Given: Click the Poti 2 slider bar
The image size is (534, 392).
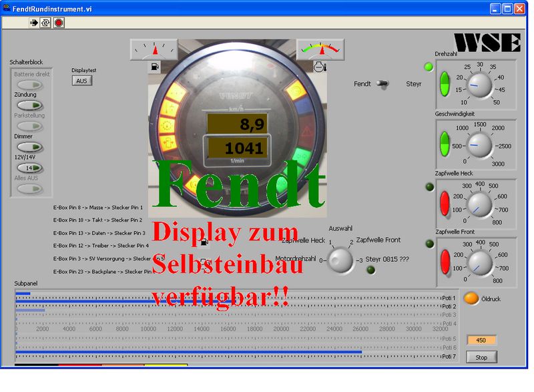Looking at the screenshot, I should click(228, 302).
